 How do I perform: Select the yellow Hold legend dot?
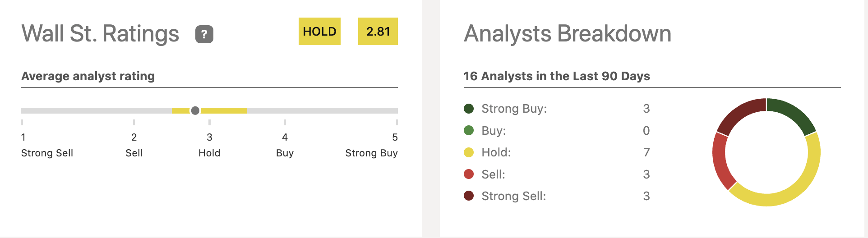click(x=469, y=152)
